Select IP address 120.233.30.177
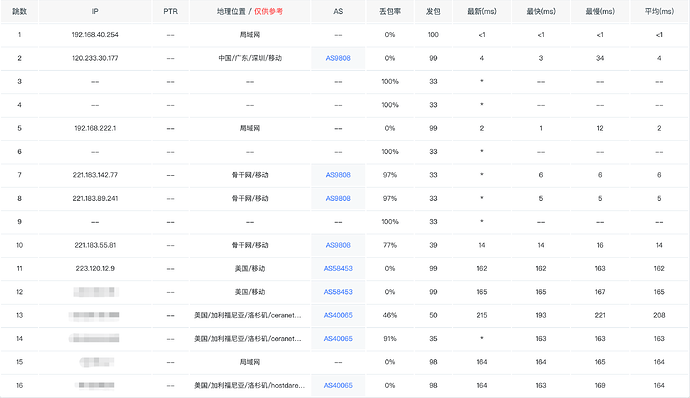This screenshot has height=398, width=690. tap(95, 58)
